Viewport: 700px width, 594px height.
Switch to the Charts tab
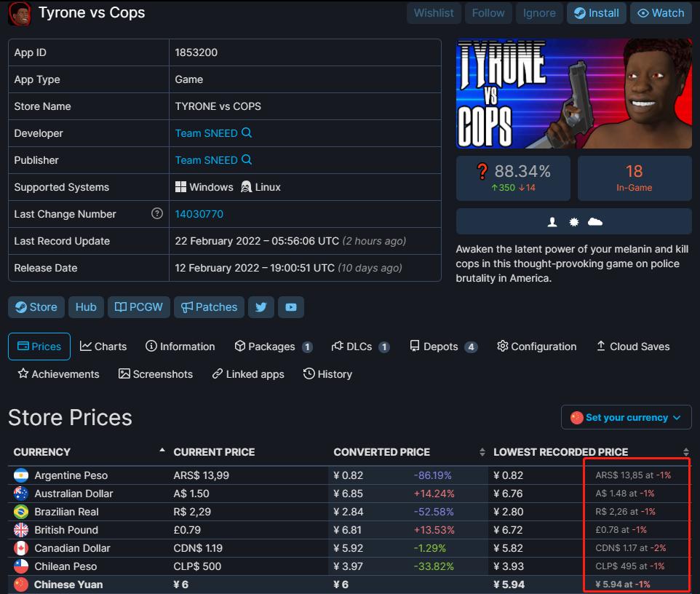tap(103, 346)
